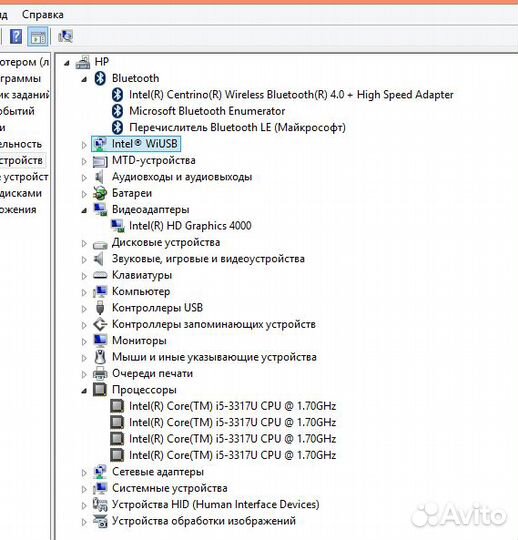This screenshot has height=540, width=518.
Task: Expand the Intel WiUSB node
Action: 84,145
